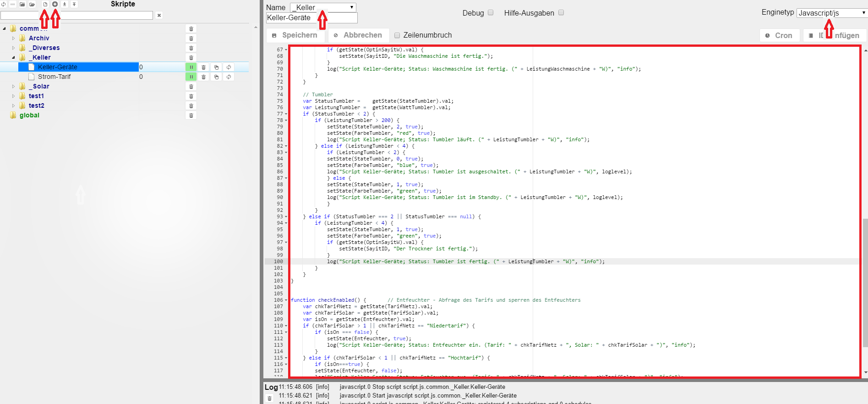Click scripts tree scroll-up arrow
This screenshot has width=868, height=404.
[256, 28]
